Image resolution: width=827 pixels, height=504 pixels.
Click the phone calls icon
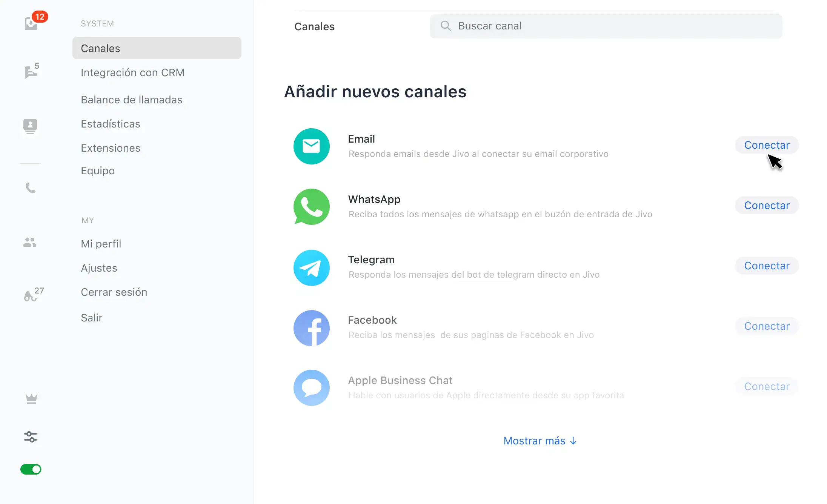pos(30,187)
